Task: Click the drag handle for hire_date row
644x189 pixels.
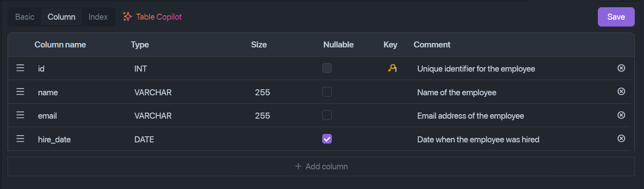Action: [20, 139]
